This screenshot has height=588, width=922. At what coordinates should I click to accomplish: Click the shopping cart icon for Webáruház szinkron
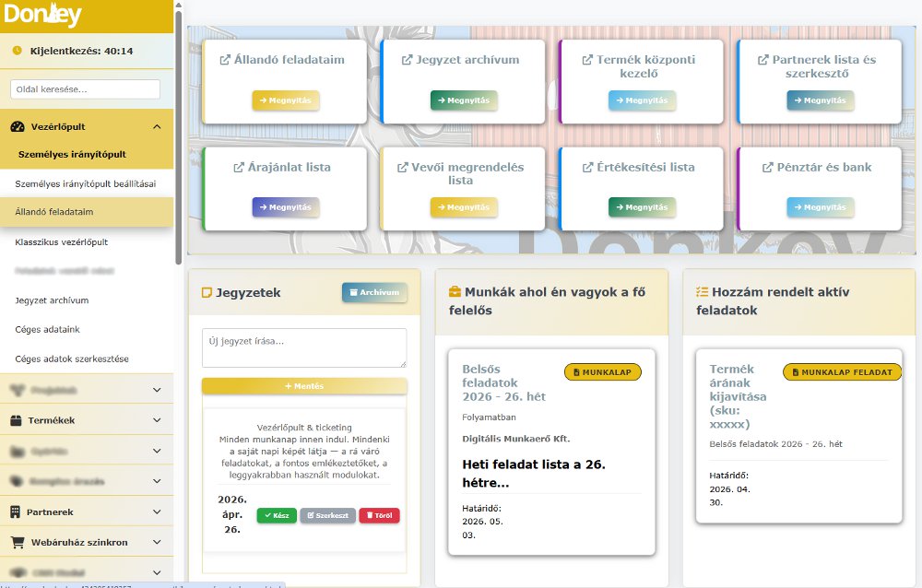pos(18,542)
